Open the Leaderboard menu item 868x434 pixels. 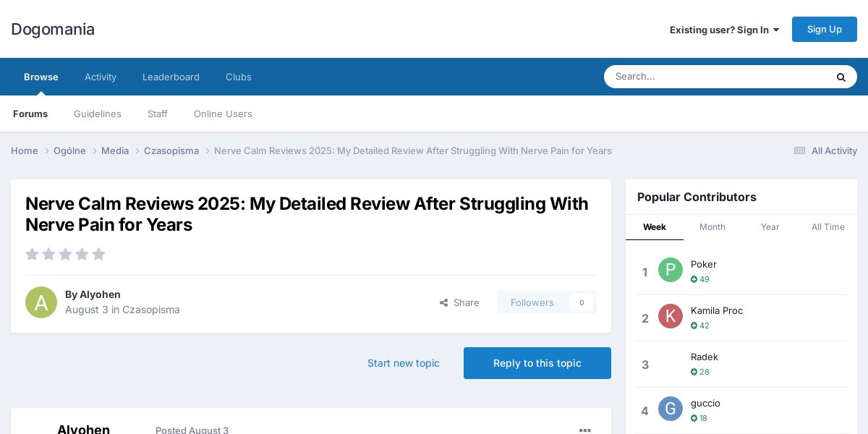tap(171, 77)
